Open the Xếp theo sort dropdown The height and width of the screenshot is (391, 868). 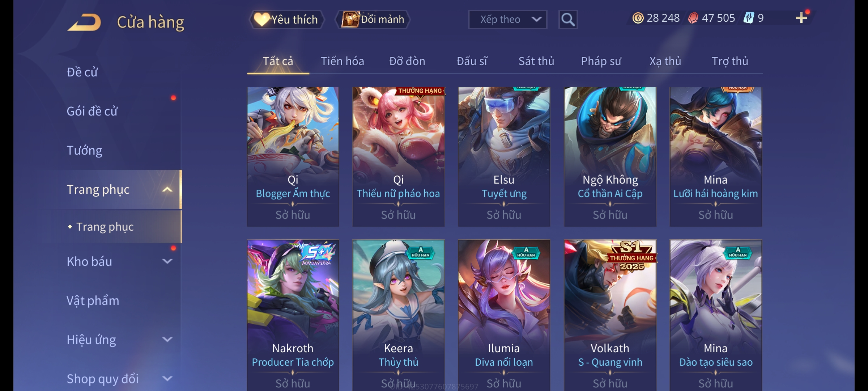(x=507, y=20)
